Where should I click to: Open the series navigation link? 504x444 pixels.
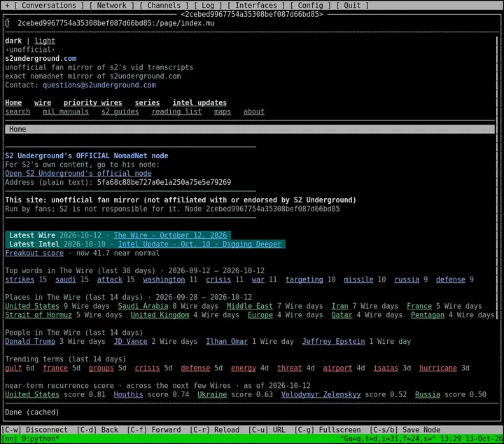point(147,103)
